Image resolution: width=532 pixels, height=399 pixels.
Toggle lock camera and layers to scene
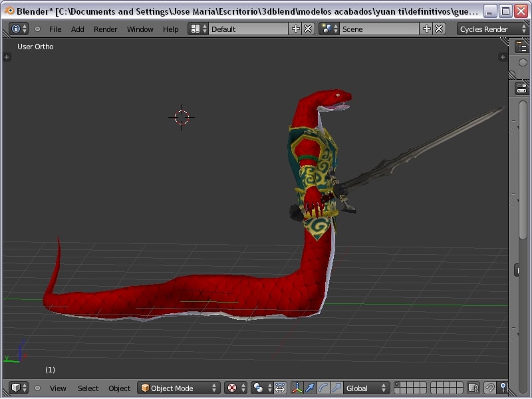[473, 388]
